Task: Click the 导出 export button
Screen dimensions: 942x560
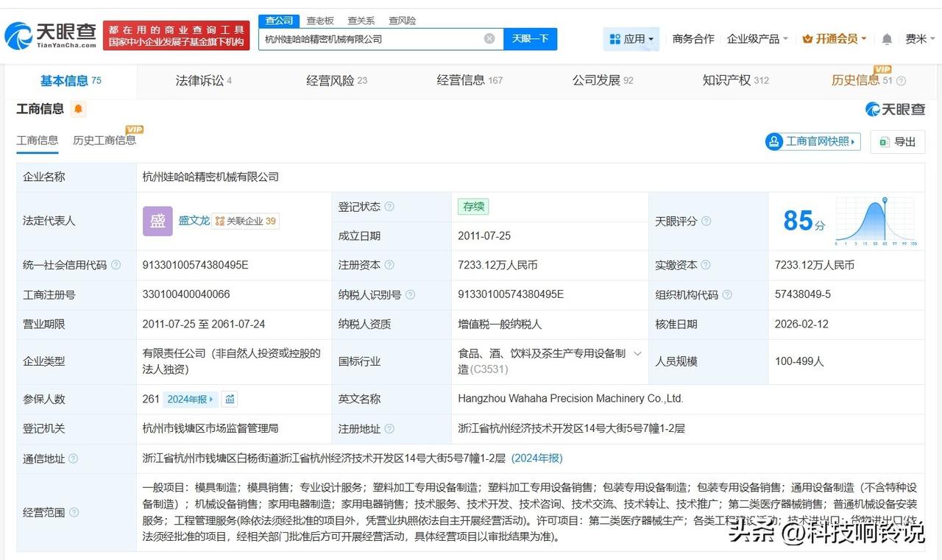Action: coord(898,141)
